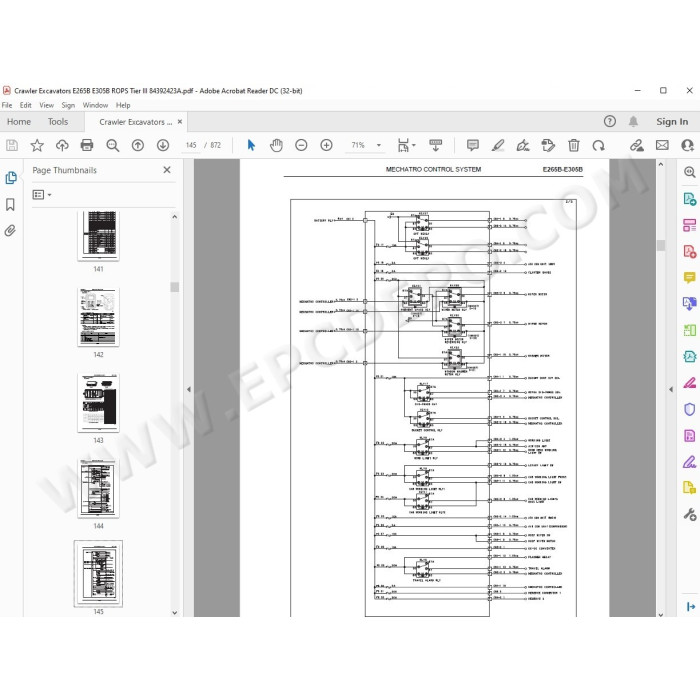The width and height of the screenshot is (700, 700).
Task: Click the Delete trash icon
Action: tap(574, 145)
